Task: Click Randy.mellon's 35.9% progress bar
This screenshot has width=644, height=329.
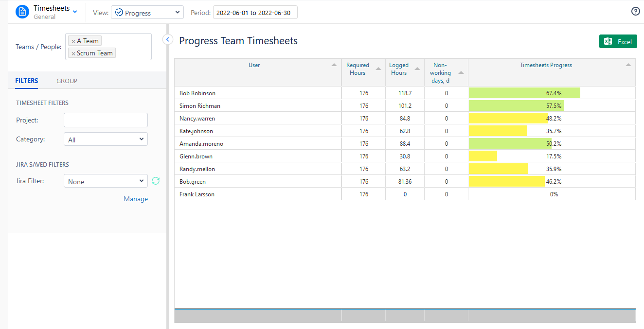Action: 498,169
